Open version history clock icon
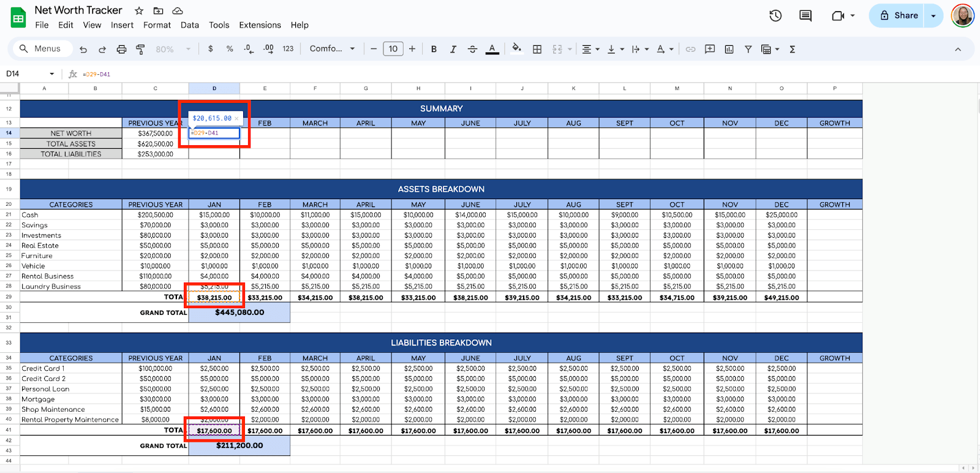Viewport: 980px width, 473px height. click(x=775, y=16)
